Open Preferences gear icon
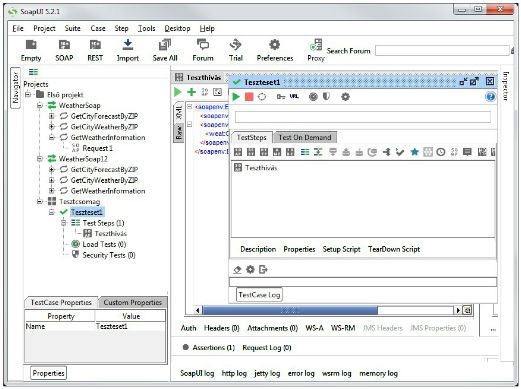This screenshot has width=521, height=389. [x=275, y=50]
